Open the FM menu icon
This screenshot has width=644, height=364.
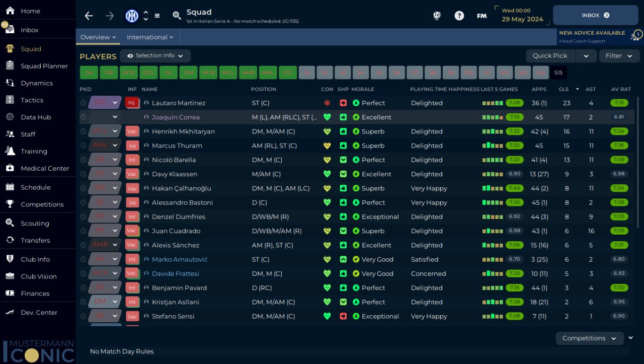point(481,16)
